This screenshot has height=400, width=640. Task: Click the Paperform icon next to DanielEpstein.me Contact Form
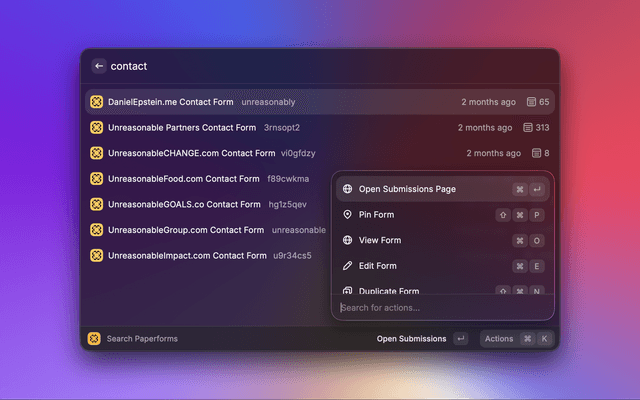[x=97, y=102]
